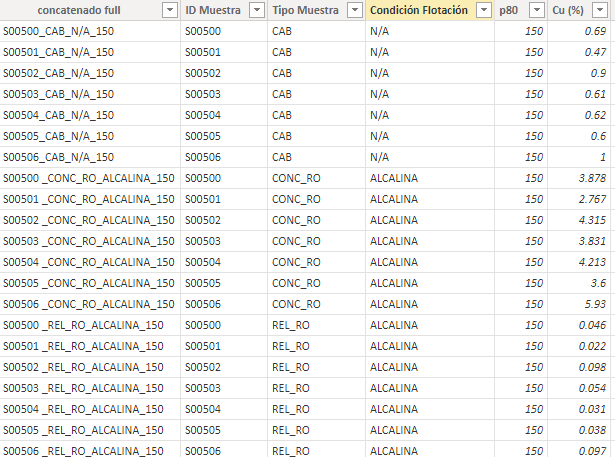Click cell S00500 _REL_RO_ALCALINA_150
615x457 pixels.
click(x=90, y=325)
